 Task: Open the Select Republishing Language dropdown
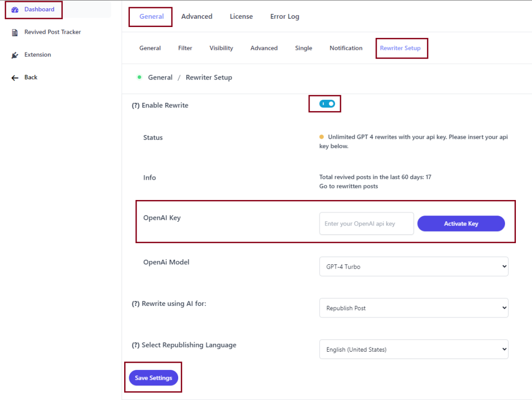tap(414, 350)
